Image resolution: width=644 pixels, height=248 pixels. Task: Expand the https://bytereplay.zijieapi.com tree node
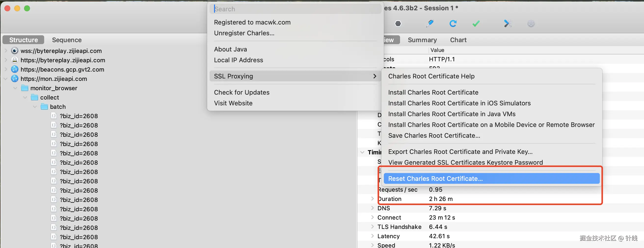[x=6, y=60]
